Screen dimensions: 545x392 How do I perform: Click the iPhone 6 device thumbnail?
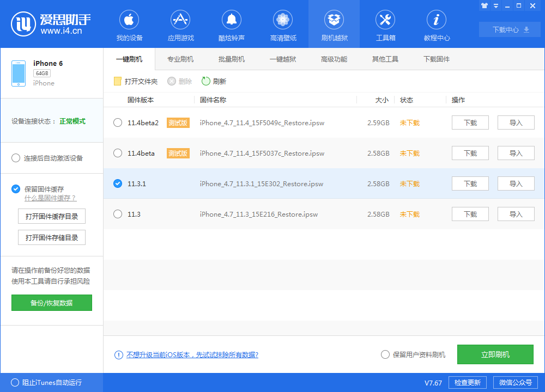19,72
